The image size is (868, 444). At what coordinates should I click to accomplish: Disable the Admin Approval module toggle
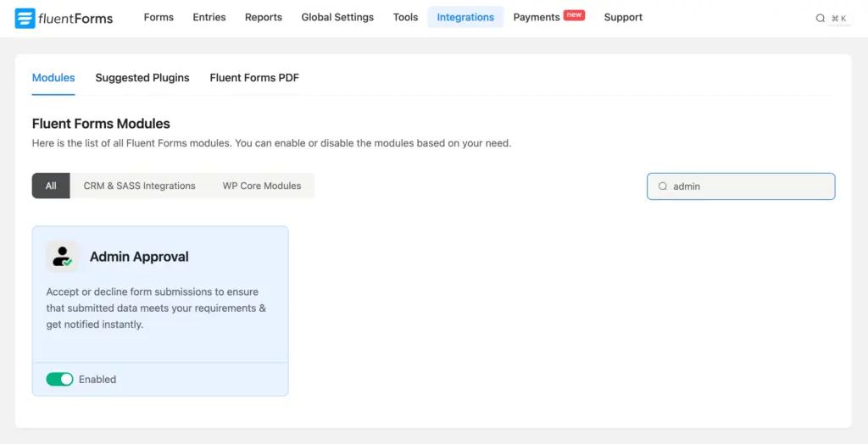tap(60, 380)
